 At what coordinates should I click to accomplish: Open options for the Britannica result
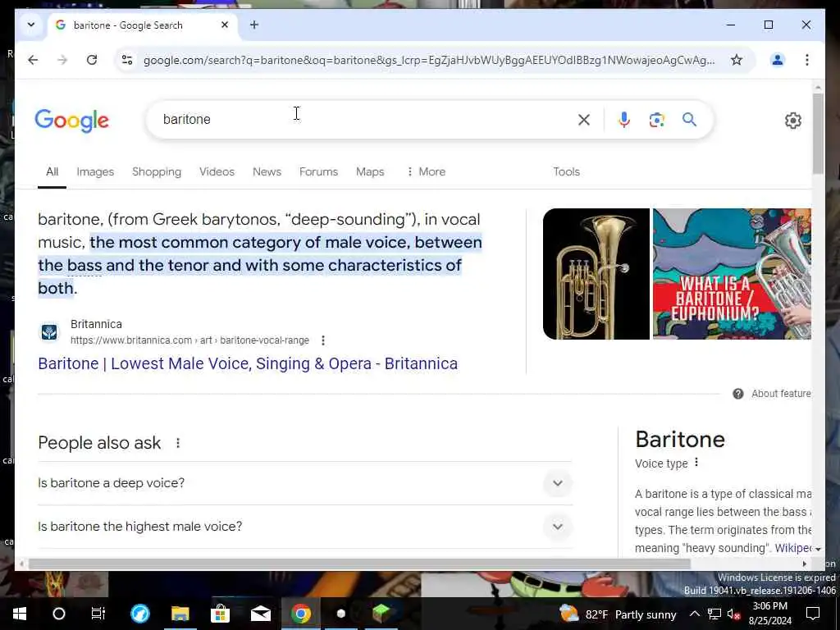323,340
